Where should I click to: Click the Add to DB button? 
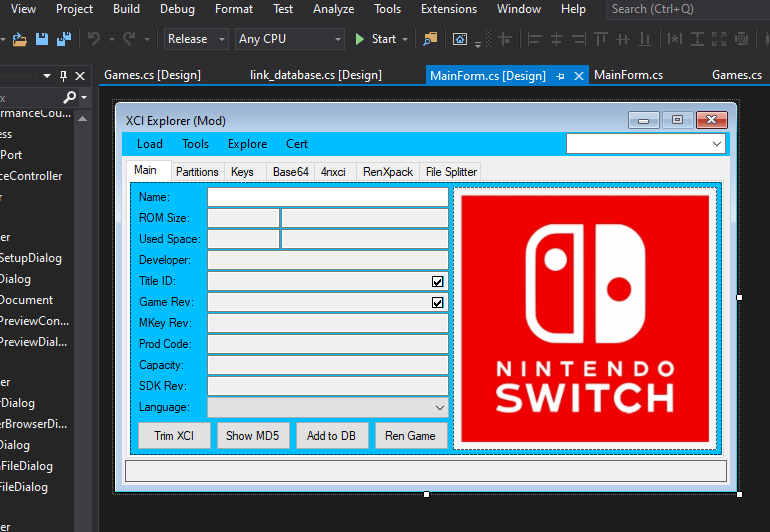coord(331,436)
